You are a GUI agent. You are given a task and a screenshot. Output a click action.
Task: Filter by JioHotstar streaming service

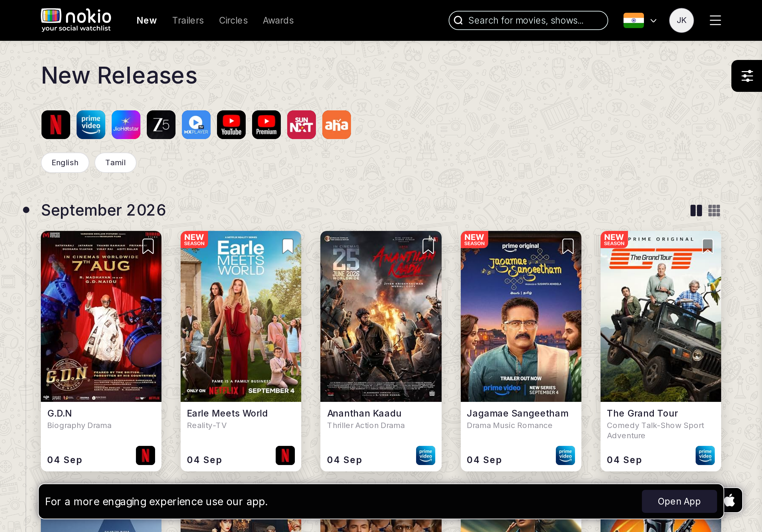126,125
